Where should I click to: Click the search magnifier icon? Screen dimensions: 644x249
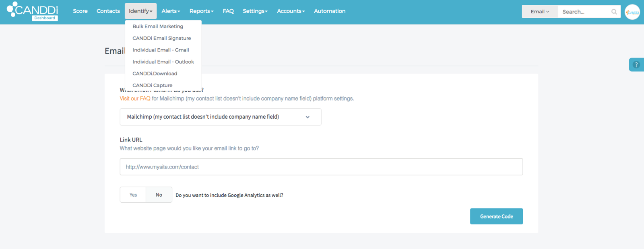pyautogui.click(x=614, y=12)
